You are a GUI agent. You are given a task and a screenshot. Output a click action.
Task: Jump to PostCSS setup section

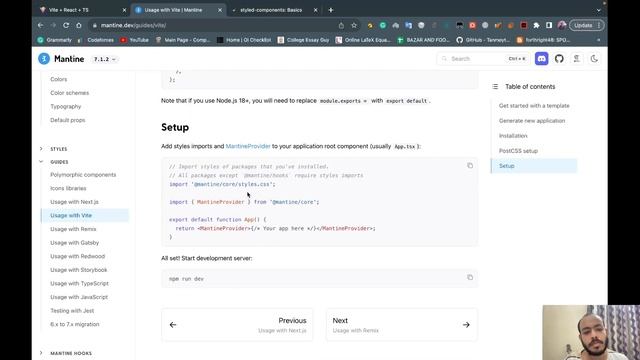tap(518, 151)
